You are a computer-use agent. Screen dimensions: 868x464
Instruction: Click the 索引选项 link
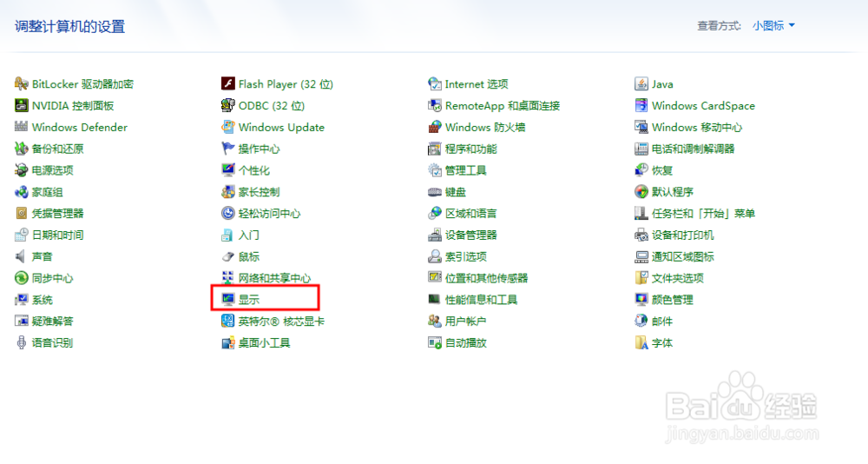(465, 256)
